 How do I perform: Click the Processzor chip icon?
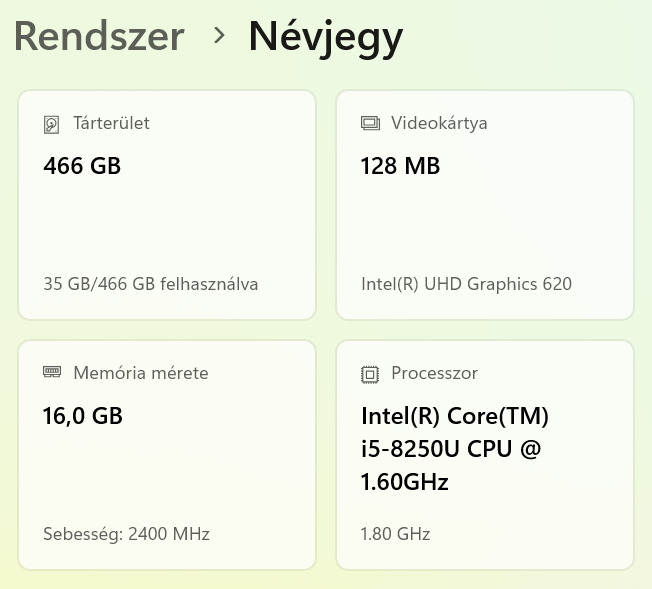click(x=370, y=374)
